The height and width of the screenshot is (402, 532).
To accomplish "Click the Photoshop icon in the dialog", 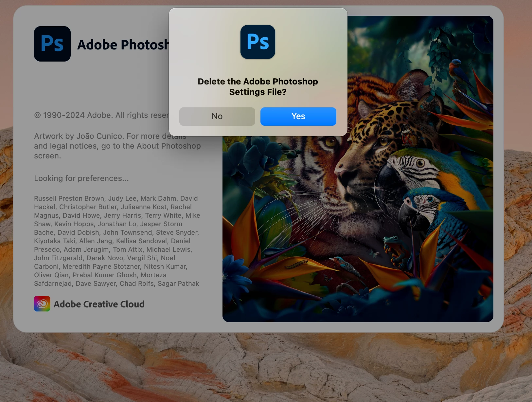I will pos(258,42).
